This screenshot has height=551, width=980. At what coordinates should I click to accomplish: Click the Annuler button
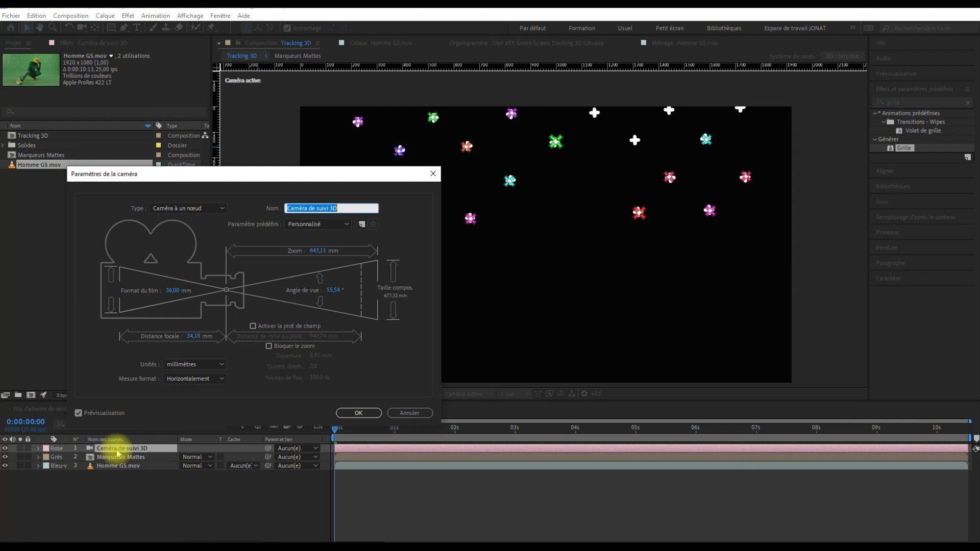click(410, 413)
